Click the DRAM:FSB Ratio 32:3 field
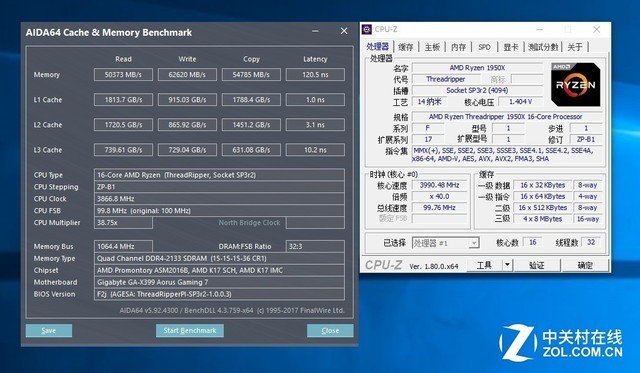Image resolution: width=640 pixels, height=373 pixels. pos(315,246)
